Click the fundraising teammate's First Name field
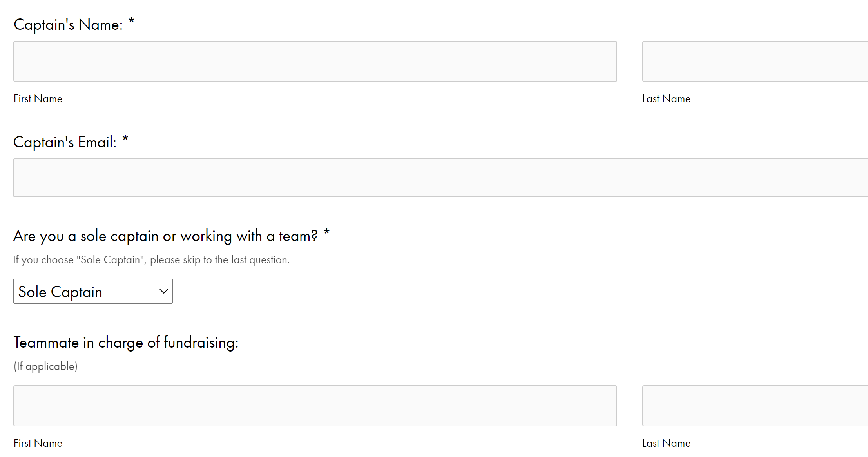This screenshot has height=457, width=868. click(315, 406)
